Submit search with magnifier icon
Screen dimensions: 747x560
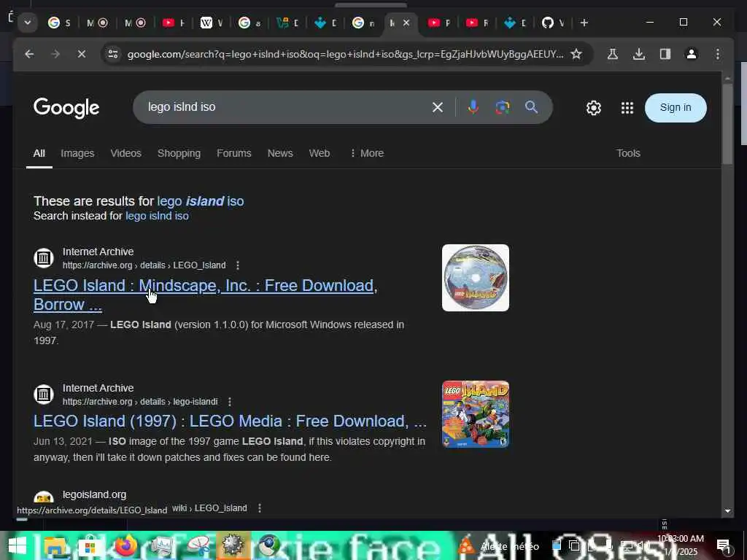coord(531,107)
